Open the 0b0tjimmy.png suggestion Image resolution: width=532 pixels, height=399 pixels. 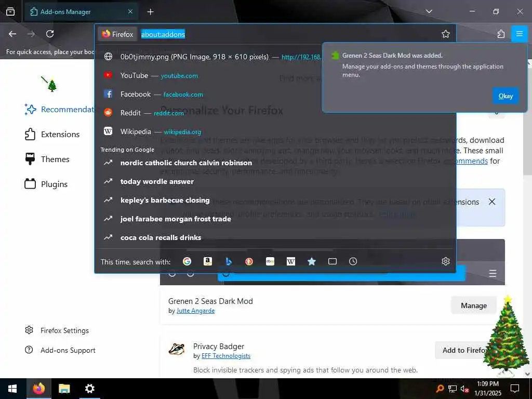(210, 57)
